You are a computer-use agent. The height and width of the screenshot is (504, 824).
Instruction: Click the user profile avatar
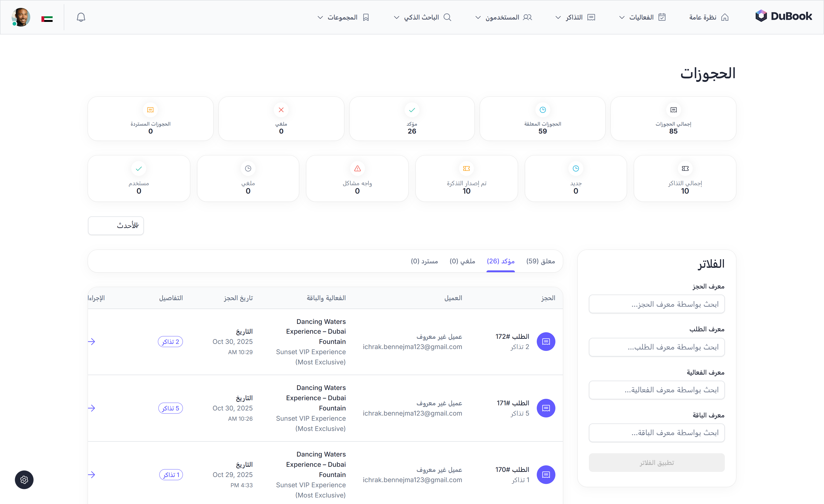coord(21,17)
